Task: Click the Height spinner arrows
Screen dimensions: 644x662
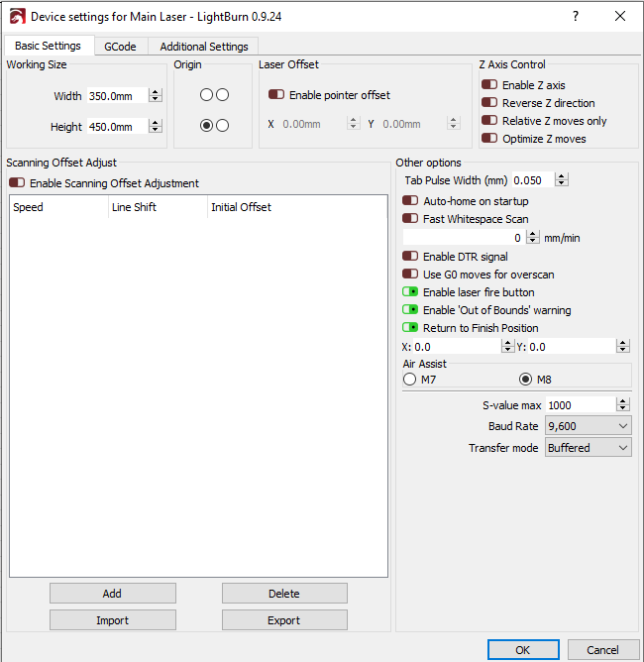Action: coord(156,127)
